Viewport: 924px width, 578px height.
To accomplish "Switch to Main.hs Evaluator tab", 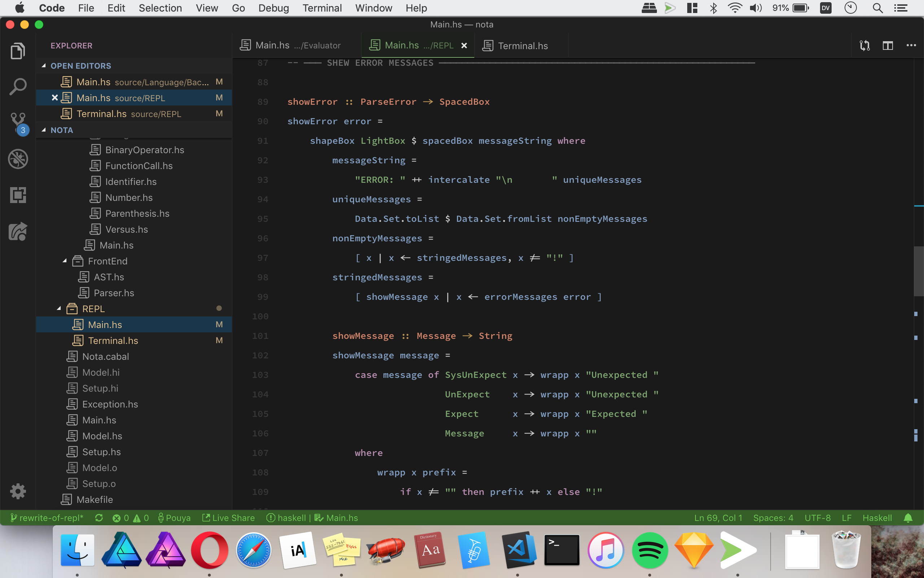I will pyautogui.click(x=297, y=46).
